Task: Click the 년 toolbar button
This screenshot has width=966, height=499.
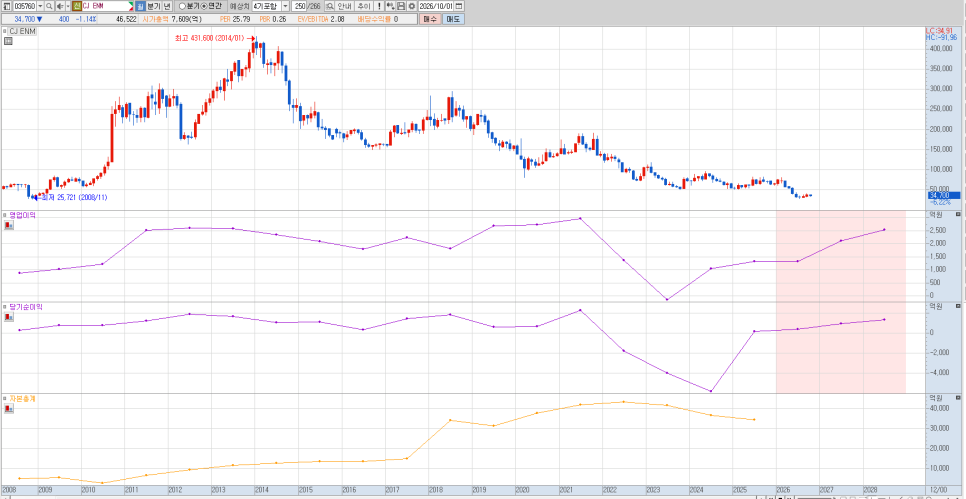Action: point(167,6)
